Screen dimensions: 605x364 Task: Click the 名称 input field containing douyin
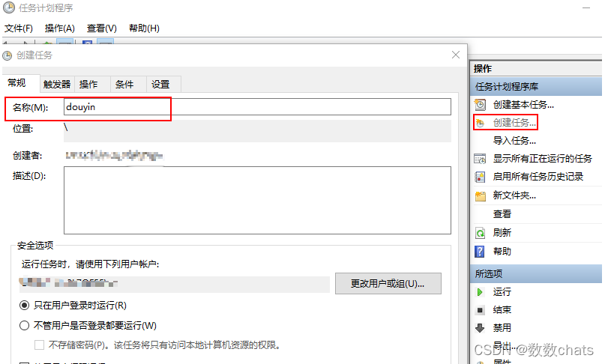[x=257, y=107]
